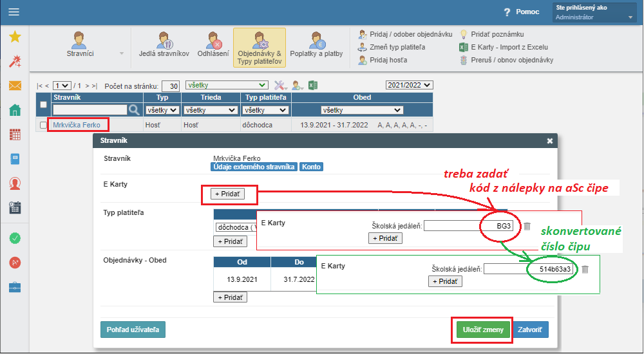Viewport: 644px width, 354px height.
Task: Open the envelope messages sidebar icon
Action: 15,86
